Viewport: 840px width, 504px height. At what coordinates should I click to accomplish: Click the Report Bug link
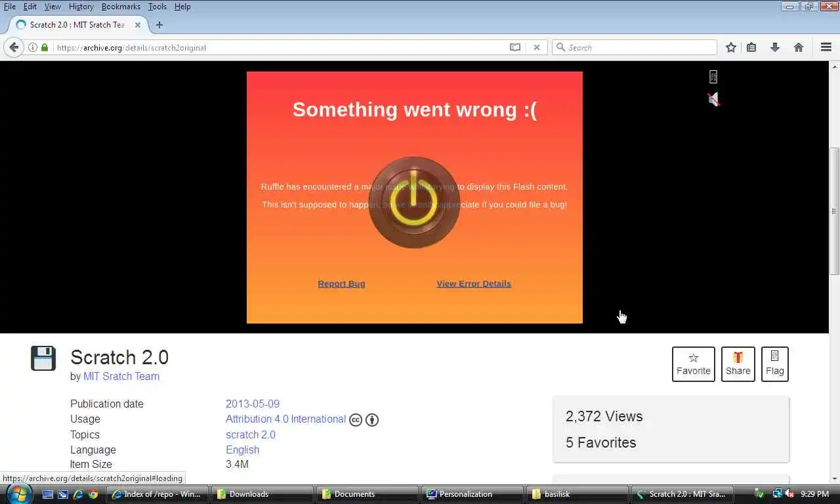(341, 283)
